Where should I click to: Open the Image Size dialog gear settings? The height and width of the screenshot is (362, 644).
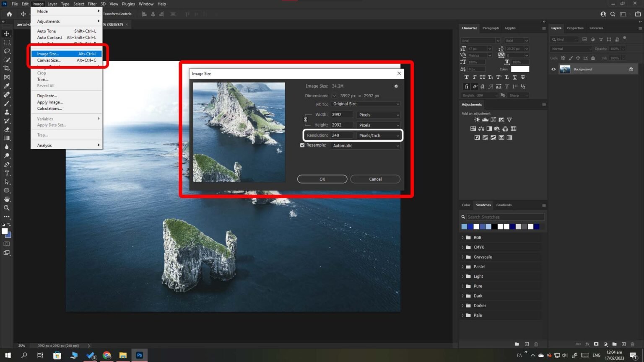coord(396,86)
